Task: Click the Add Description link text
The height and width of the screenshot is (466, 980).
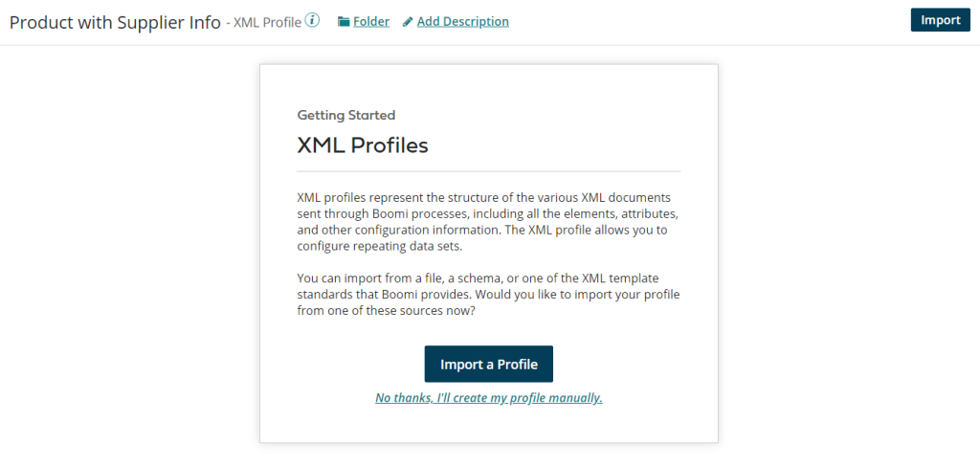Action: 463,21
